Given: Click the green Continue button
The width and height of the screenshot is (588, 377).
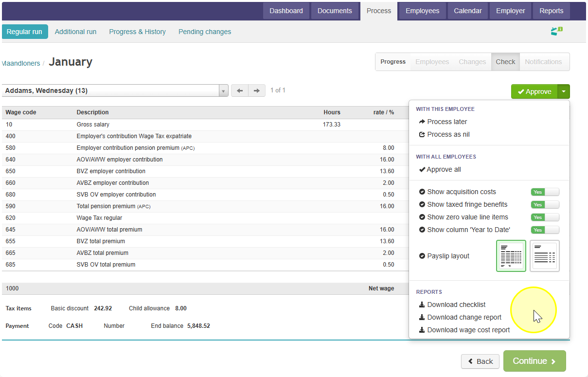Looking at the screenshot, I should 535,361.
